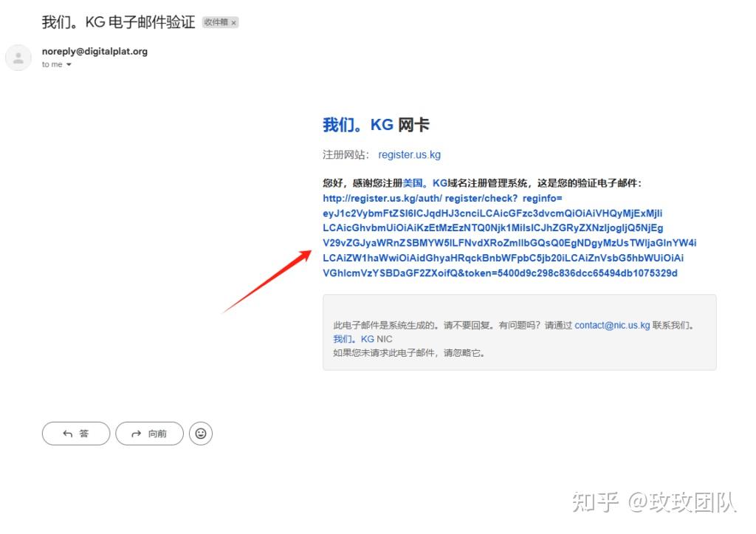Click the email subject 我们。KG 电子邮件验证
756x534 pixels.
coord(118,22)
